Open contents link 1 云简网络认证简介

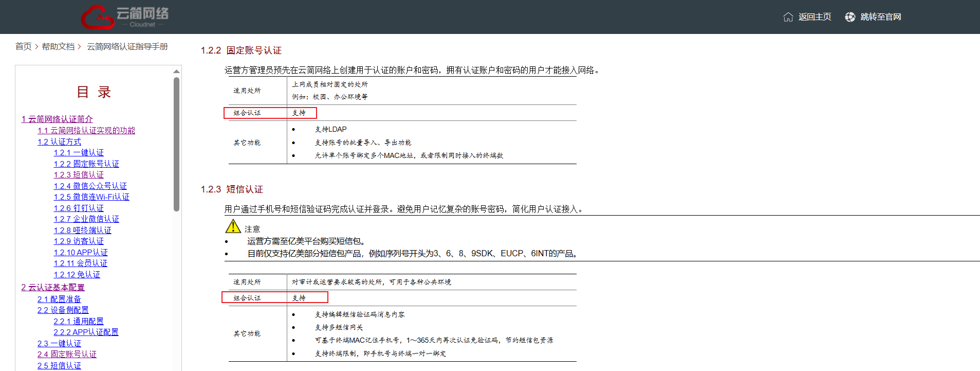tap(57, 119)
